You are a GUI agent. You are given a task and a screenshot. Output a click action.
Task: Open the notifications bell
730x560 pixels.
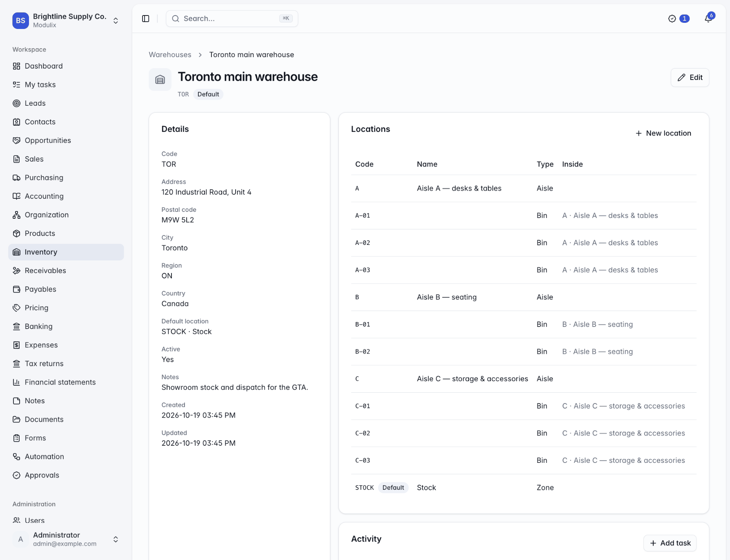708,19
